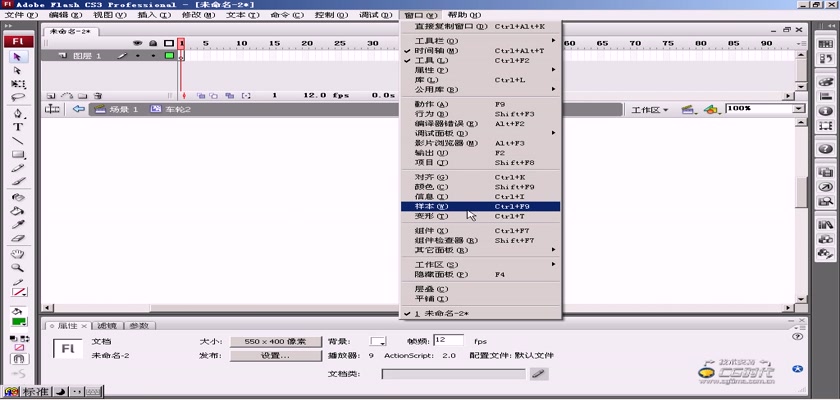Select the Zoom magnifier tool

(x=18, y=268)
